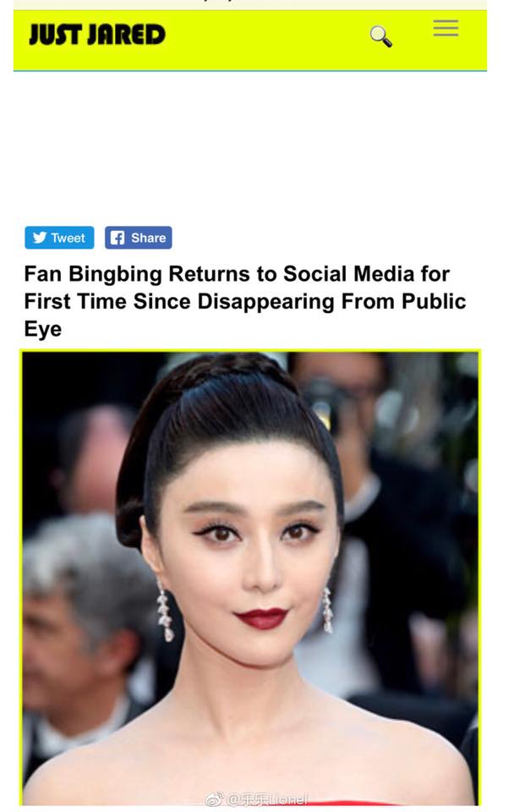This screenshot has width=514, height=812.
Task: Open the hamburger menu in the header
Action: (446, 28)
